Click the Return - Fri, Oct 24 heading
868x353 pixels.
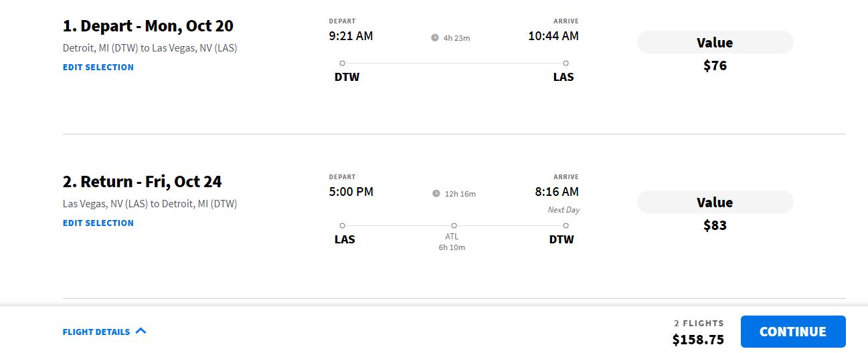[x=142, y=182]
